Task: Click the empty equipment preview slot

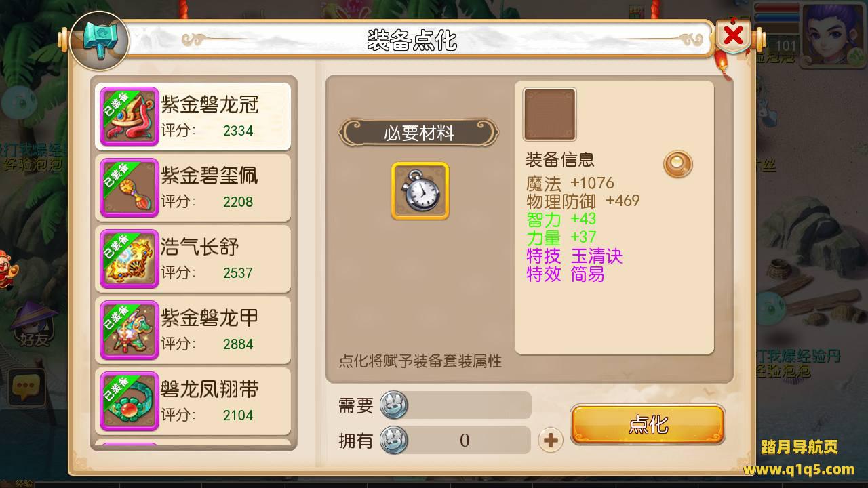Action: 549,115
